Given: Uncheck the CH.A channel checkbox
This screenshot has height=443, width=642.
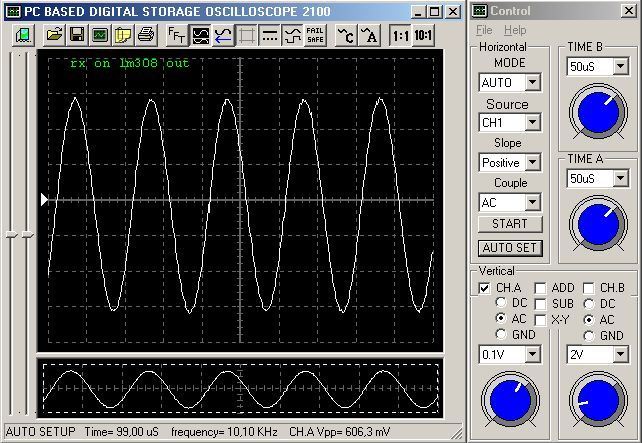Looking at the screenshot, I should coord(484,288).
